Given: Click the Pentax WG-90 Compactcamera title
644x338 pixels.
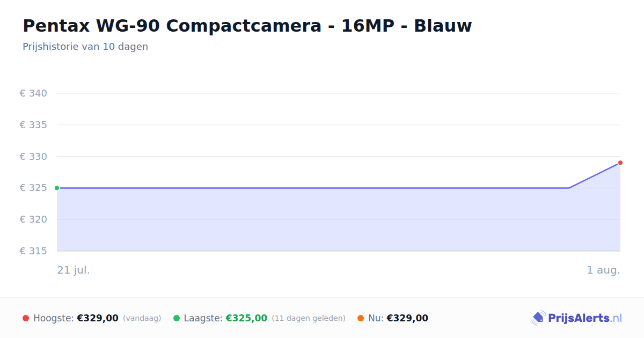Looking at the screenshot, I should [x=247, y=25].
